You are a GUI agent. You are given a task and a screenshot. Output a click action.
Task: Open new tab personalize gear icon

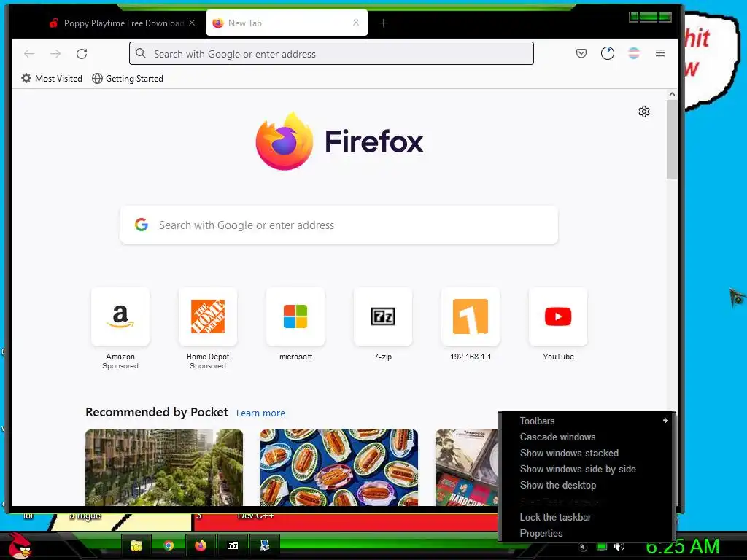point(644,112)
